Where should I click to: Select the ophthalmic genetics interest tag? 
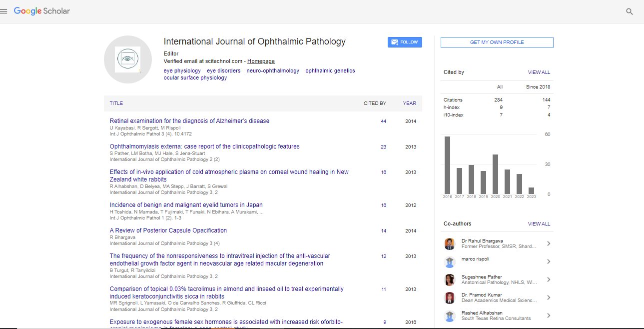(330, 71)
